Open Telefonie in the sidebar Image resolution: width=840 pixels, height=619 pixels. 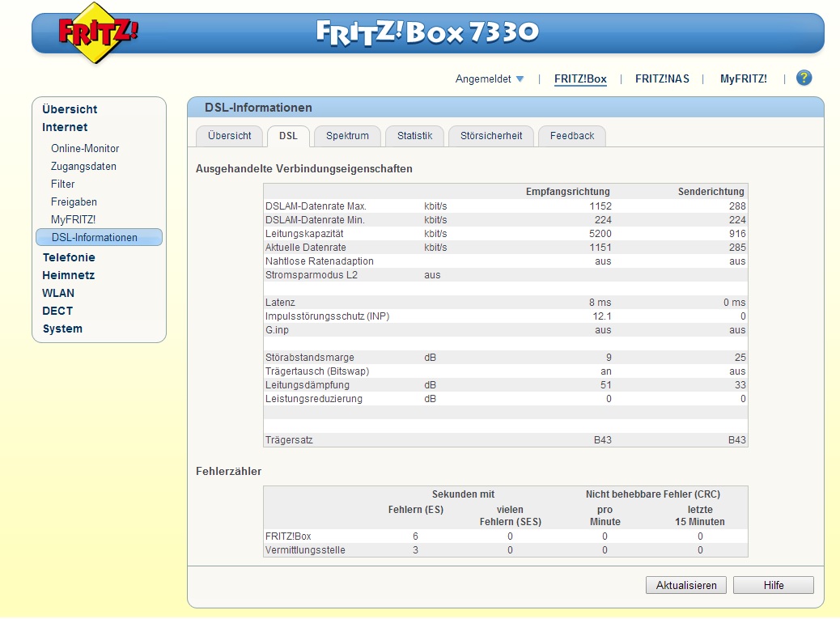point(69,257)
